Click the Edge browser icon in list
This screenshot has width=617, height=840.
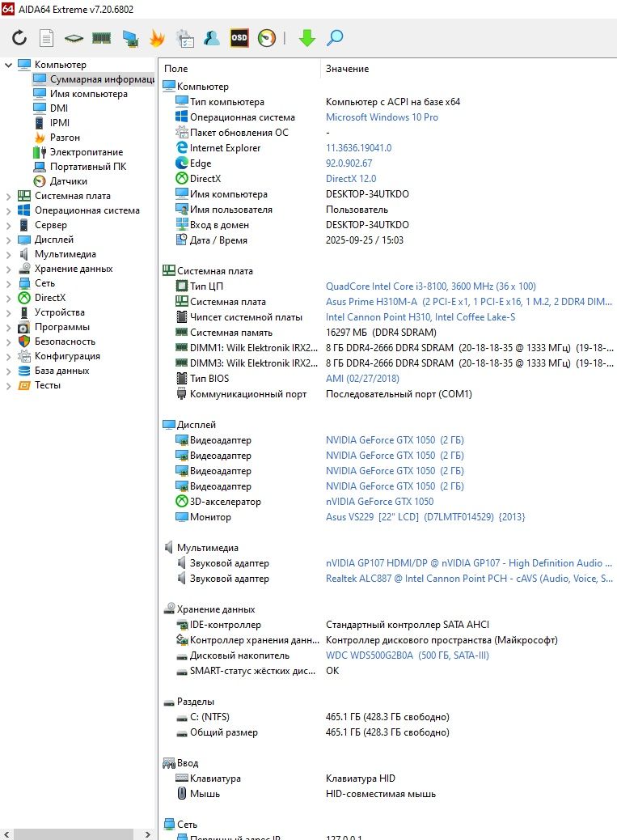(x=182, y=163)
